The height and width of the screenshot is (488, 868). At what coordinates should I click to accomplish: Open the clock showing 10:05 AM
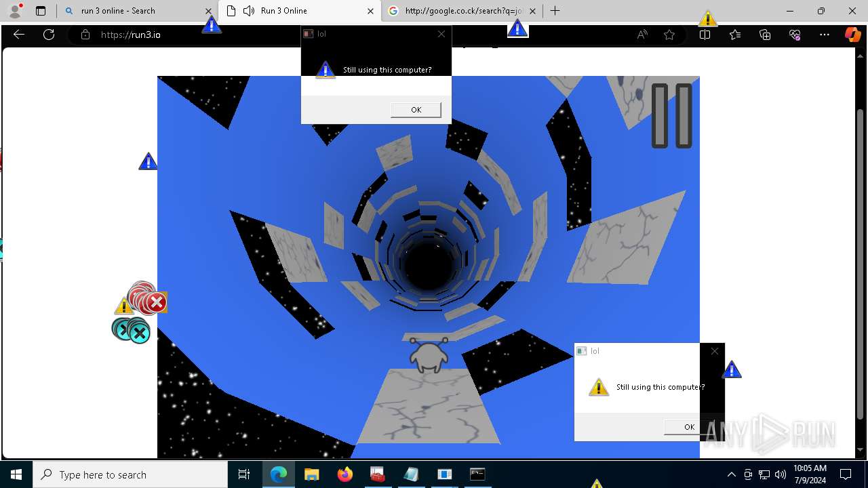(x=810, y=474)
